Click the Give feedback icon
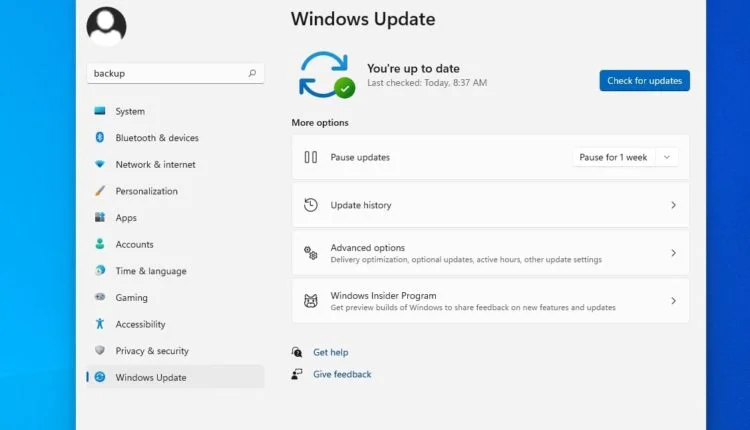Screen dimensions: 750x430 click(x=297, y=374)
